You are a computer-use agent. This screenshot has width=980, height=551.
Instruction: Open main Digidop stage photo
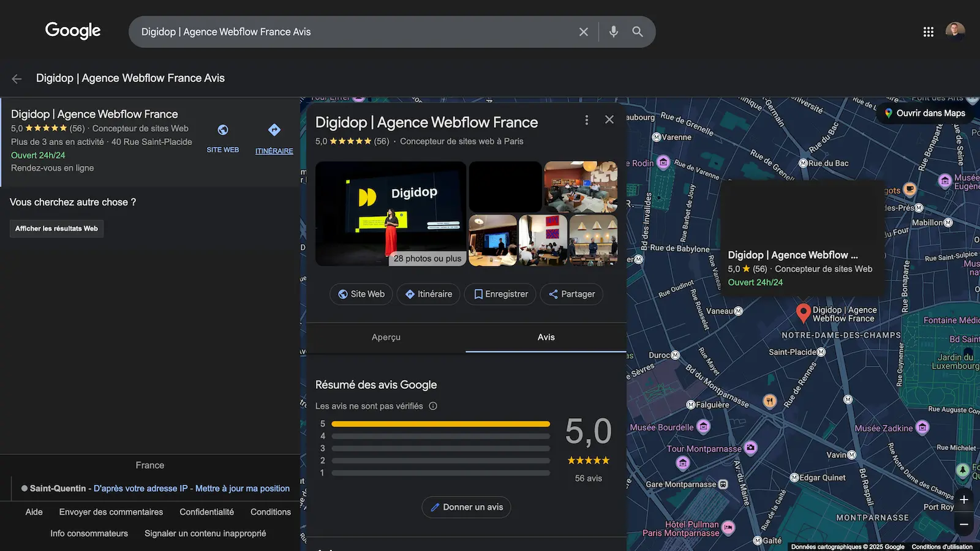pos(391,213)
